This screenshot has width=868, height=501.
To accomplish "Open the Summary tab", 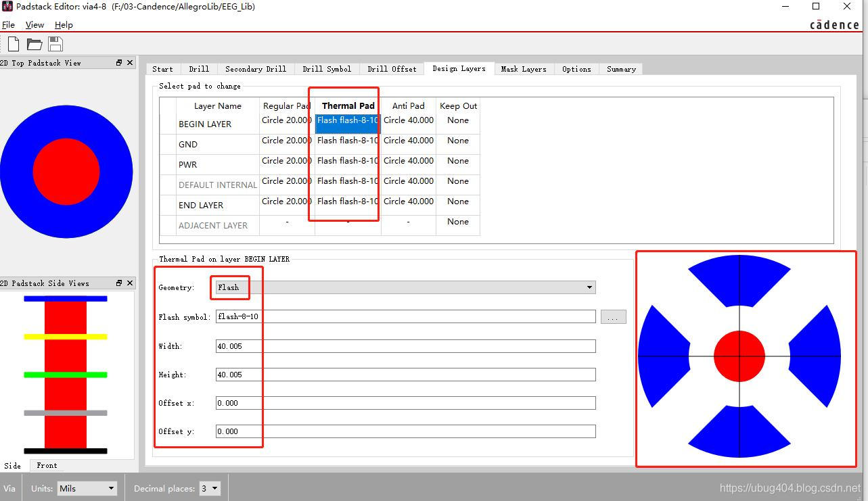I will pyautogui.click(x=621, y=69).
